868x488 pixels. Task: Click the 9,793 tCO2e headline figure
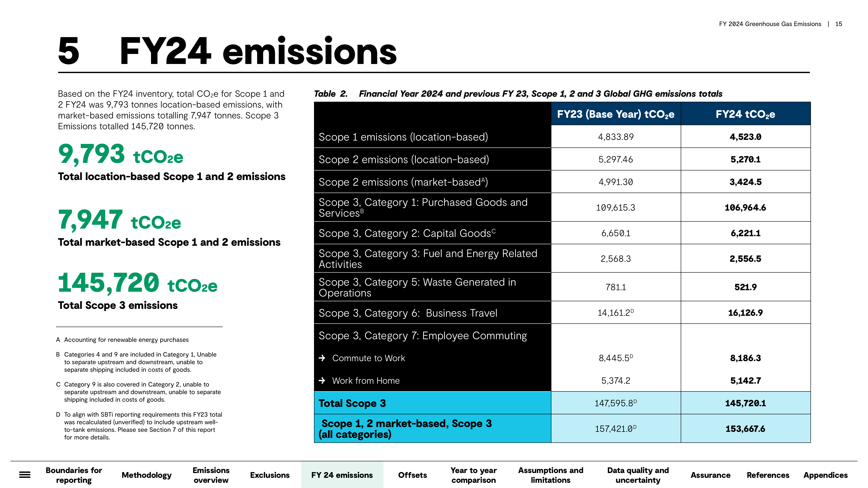coord(121,154)
